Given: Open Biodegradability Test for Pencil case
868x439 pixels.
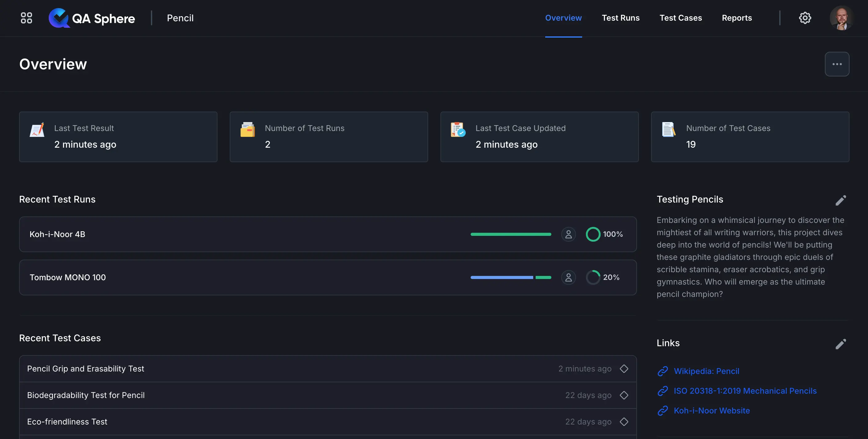Looking at the screenshot, I should 86,395.
